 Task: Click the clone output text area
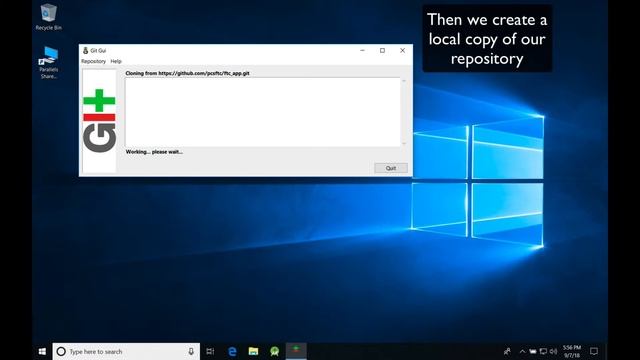coord(263,112)
